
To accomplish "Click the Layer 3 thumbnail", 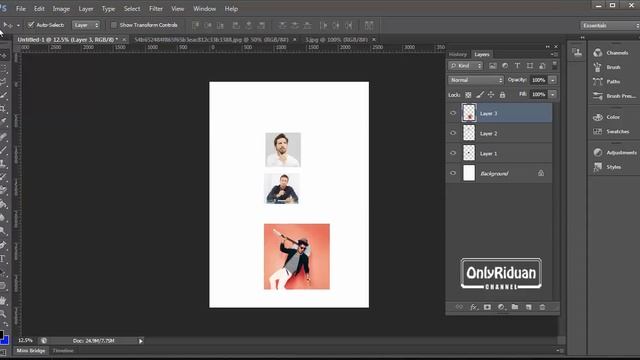I will click(x=469, y=113).
